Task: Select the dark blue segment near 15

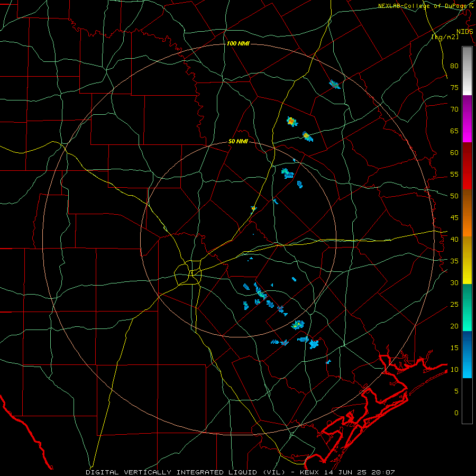Action: coord(467,343)
